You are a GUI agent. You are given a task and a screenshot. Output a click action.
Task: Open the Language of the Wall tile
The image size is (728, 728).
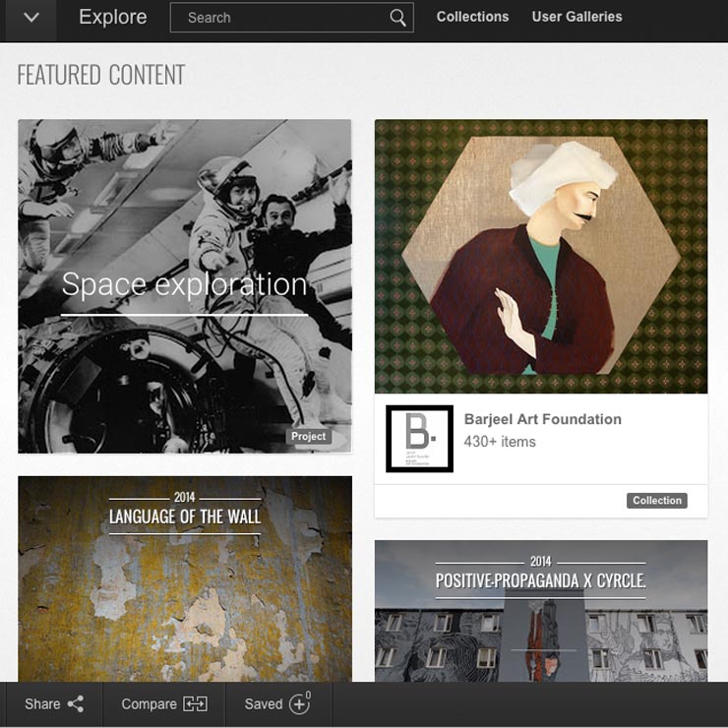[185, 578]
